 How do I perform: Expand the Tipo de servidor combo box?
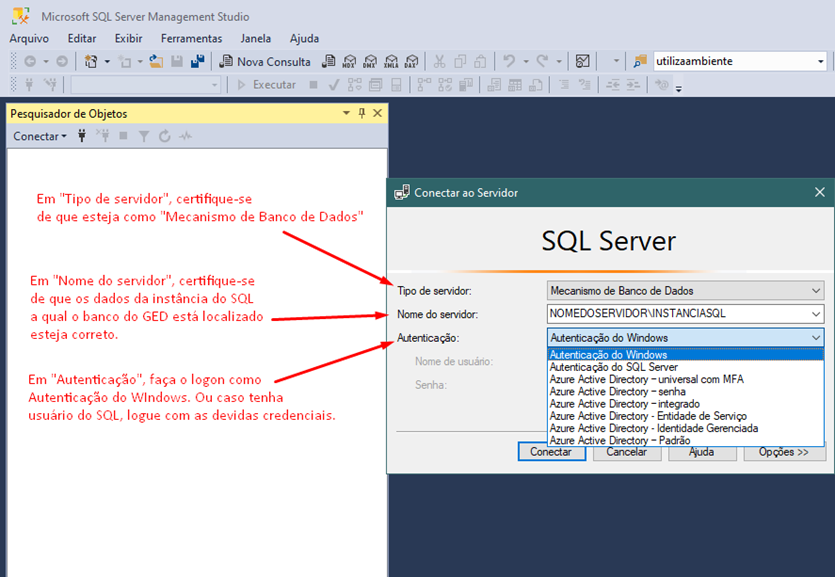tap(816, 291)
